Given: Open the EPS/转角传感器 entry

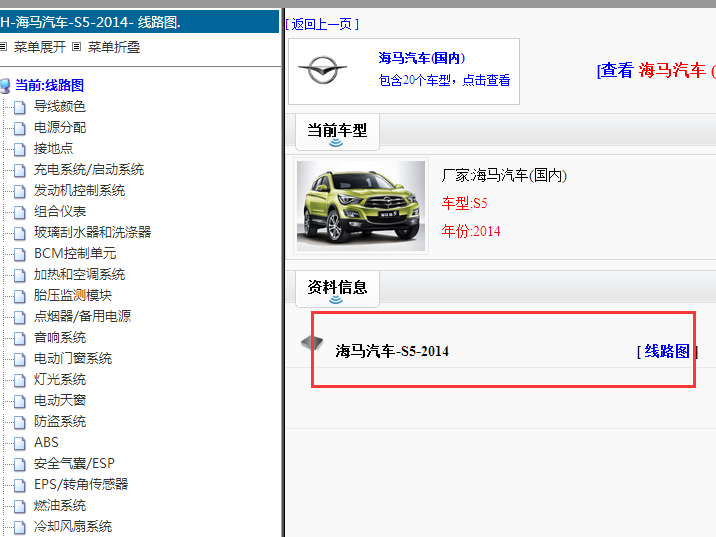Looking at the screenshot, I should [x=81, y=484].
